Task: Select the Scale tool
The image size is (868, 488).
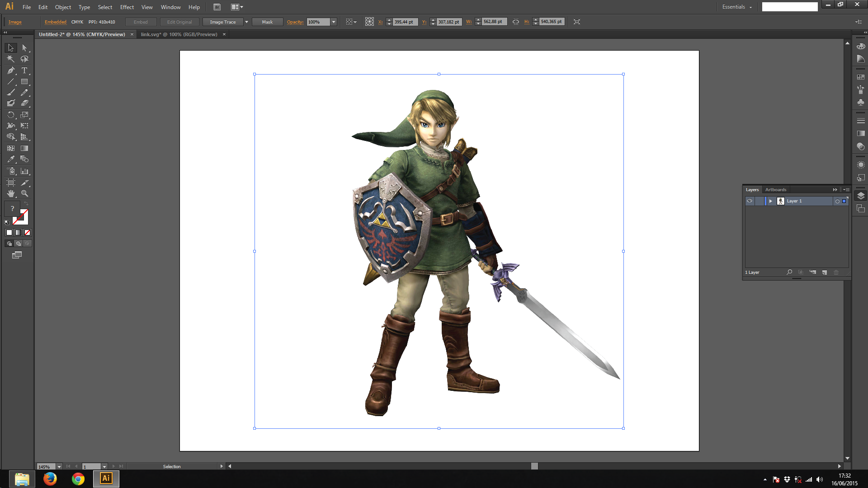Action: coord(25,115)
